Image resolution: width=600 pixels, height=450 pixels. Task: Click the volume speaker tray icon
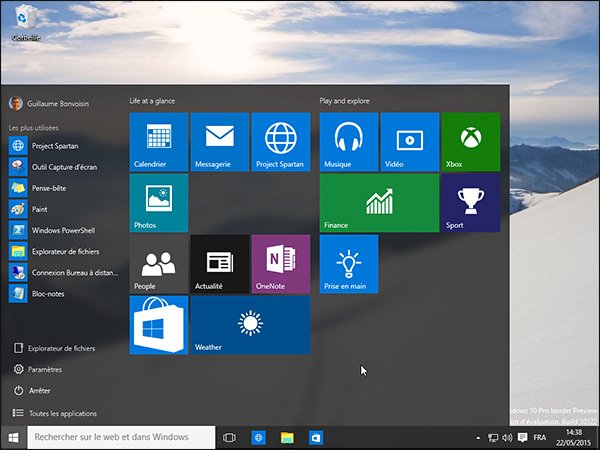point(507,437)
